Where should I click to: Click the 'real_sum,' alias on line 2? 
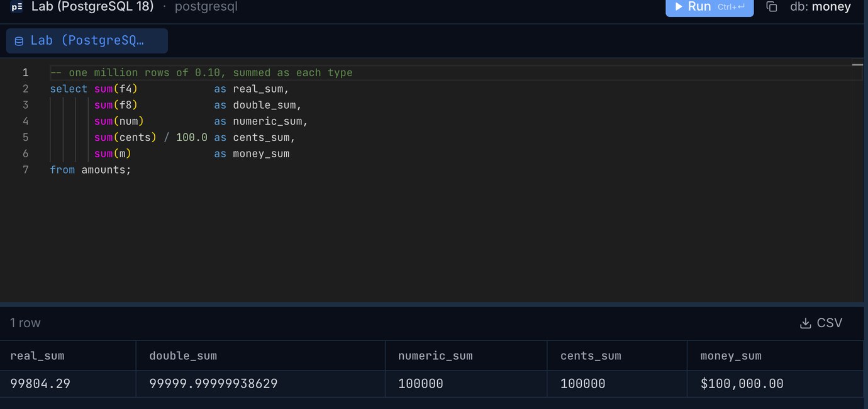pyautogui.click(x=261, y=89)
